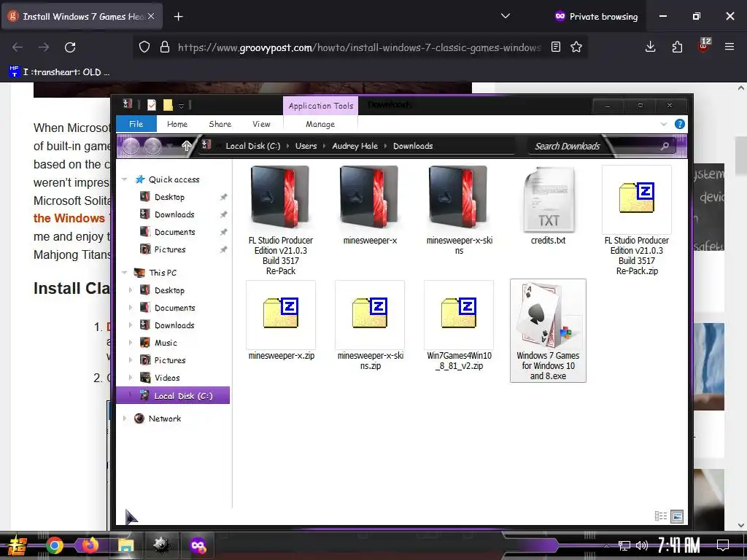Select Local Disk (C:) in navigation tree

tap(173, 396)
